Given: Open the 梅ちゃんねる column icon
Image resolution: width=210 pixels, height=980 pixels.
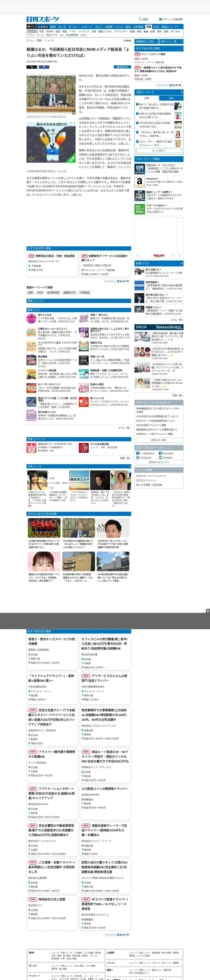Looking at the screenshot, I should tap(31, 318).
